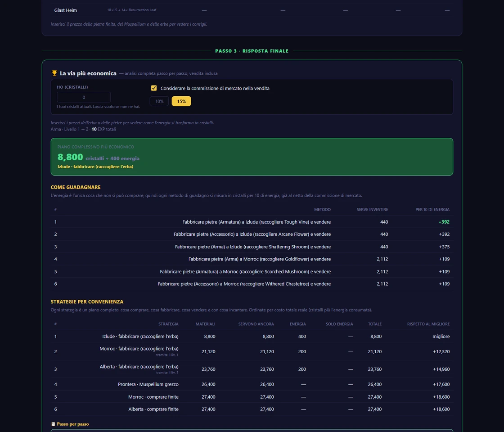The image size is (504, 432).
Task: Select the Morroc comprare finite strategy
Action: tap(252, 397)
